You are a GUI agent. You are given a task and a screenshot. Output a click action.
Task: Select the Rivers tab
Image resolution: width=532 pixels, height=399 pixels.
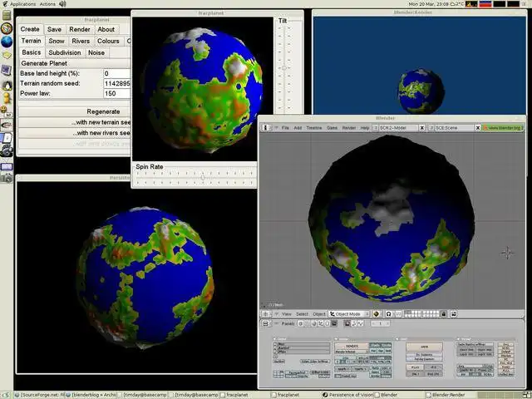coord(81,41)
